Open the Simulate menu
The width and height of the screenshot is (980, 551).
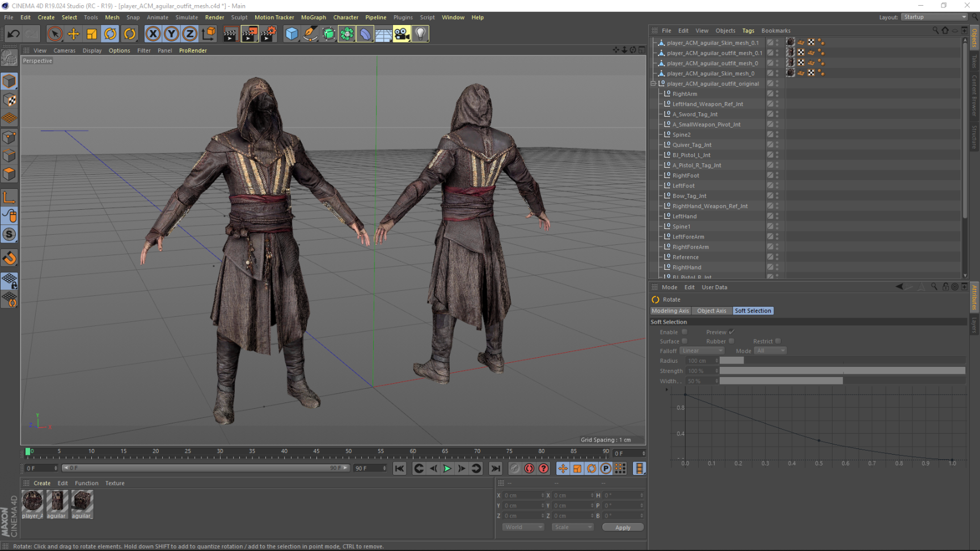pos(187,18)
